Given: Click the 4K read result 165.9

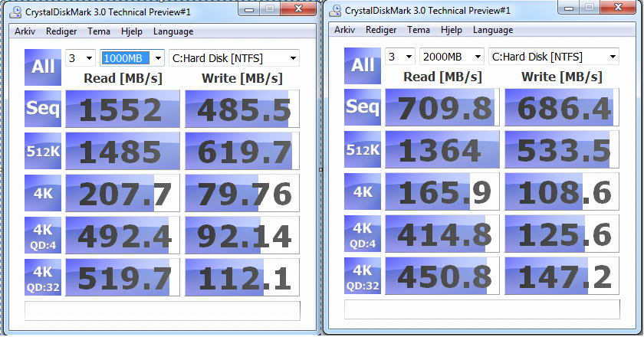Looking at the screenshot, I should tap(442, 191).
